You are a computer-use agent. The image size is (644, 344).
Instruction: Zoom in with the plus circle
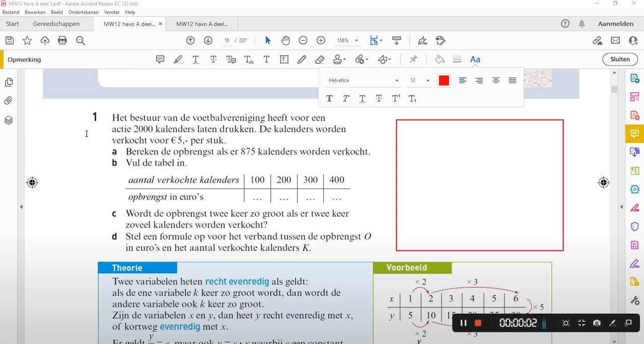321,41
